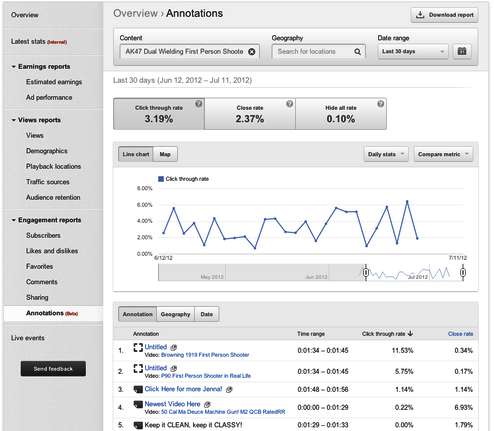Click the search magnifier in the Geography box
Viewport: 494px width, 431px height.
pyautogui.click(x=357, y=52)
